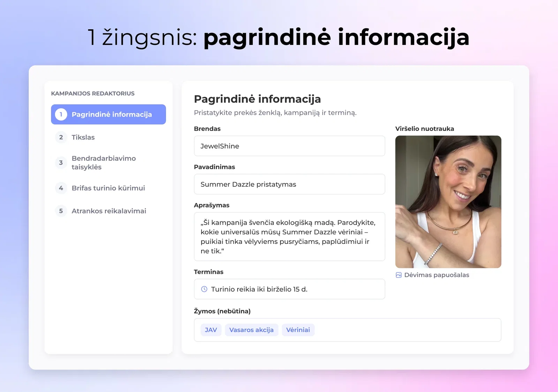Click the Viršelio nuotrauka label
This screenshot has width=558, height=392.
tap(425, 129)
